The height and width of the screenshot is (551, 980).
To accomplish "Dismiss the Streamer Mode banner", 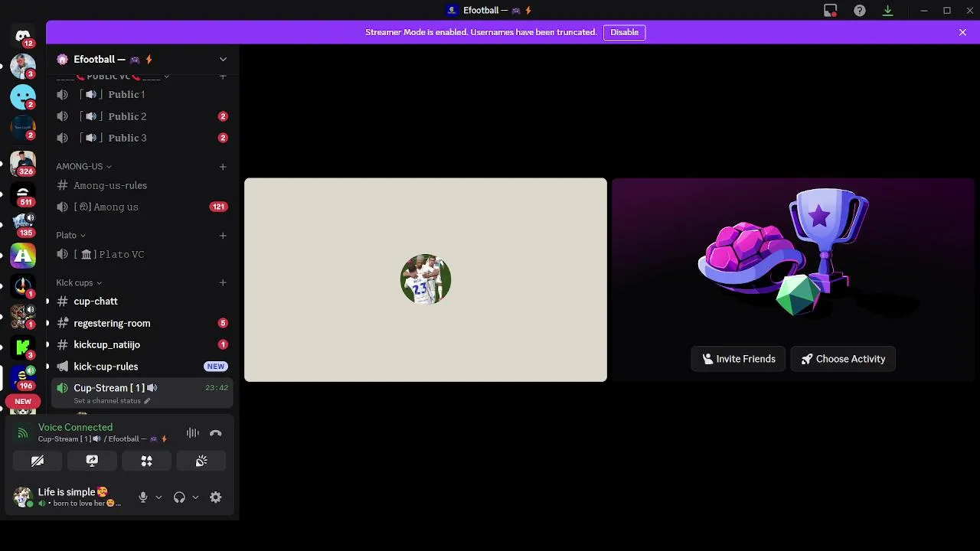I will coord(962,32).
